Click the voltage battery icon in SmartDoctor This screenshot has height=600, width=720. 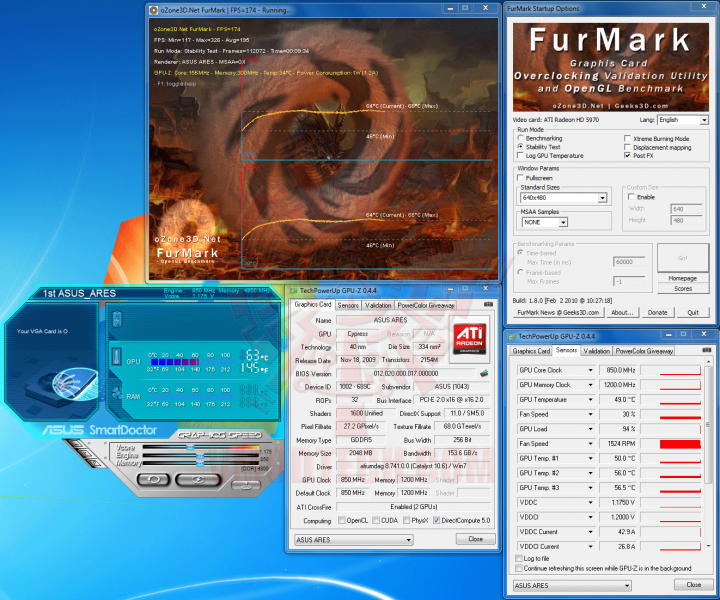tap(118, 319)
